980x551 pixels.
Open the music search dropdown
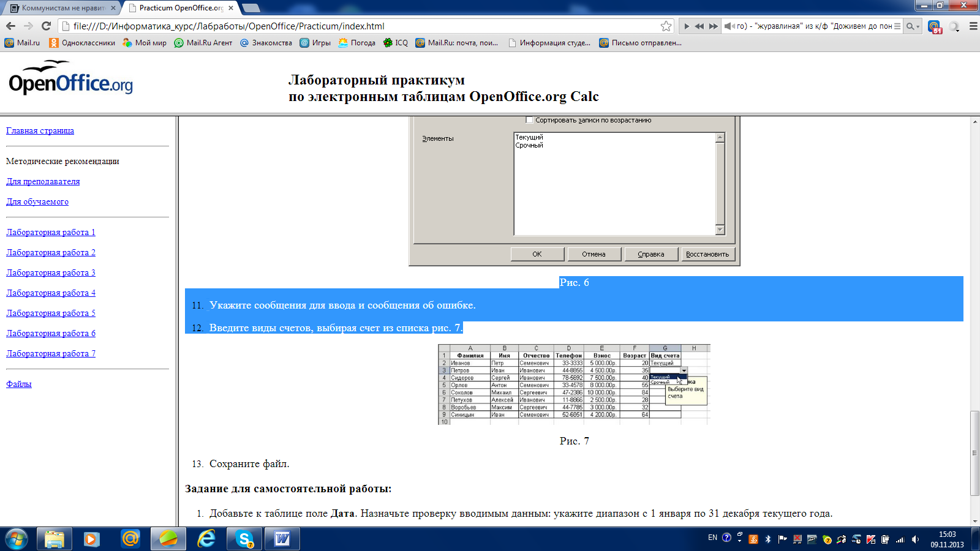tap(913, 26)
